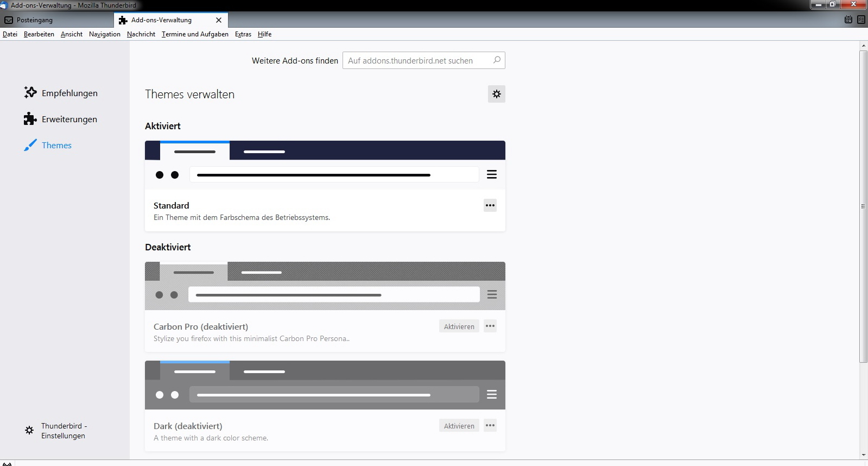868x466 pixels.
Task: Click the search magnifier icon
Action: coord(497,60)
